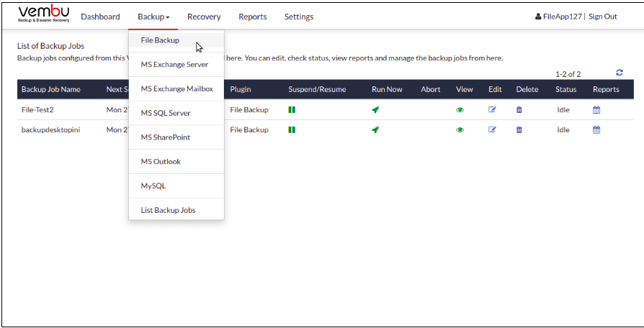Edit the File-Test2 backup job
Viewport: 644px width, 328px height.
[492, 109]
